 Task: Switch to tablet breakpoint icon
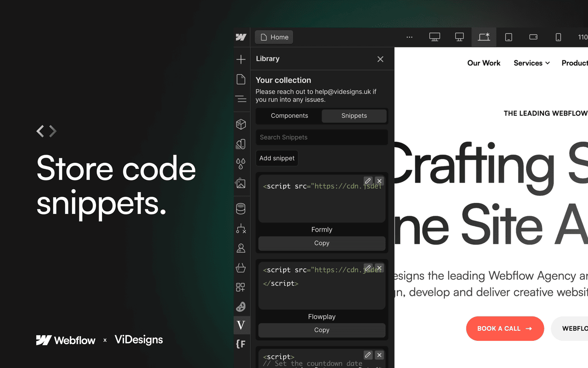509,37
